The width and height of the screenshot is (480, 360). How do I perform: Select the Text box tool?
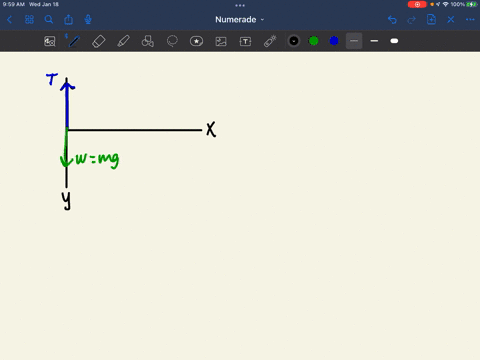245,41
